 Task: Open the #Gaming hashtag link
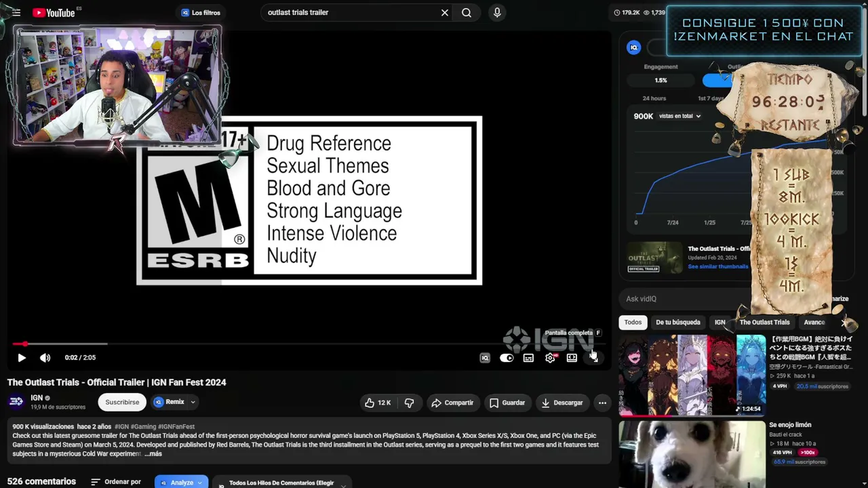pyautogui.click(x=144, y=427)
